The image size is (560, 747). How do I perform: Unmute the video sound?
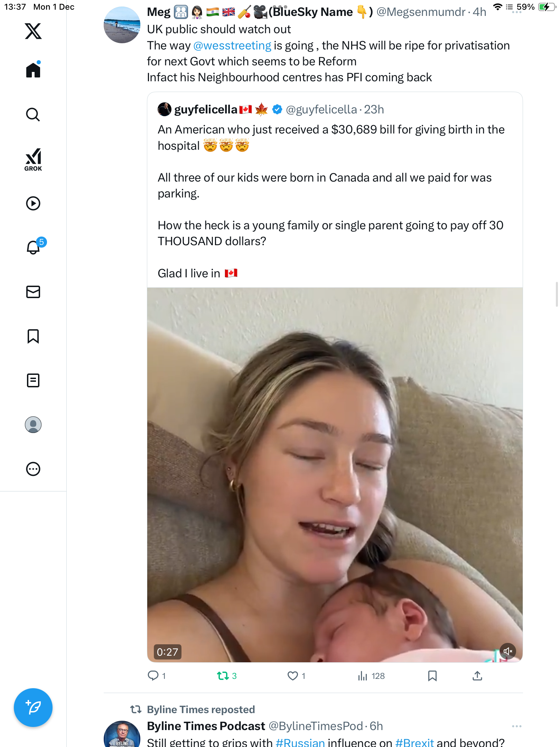507,651
